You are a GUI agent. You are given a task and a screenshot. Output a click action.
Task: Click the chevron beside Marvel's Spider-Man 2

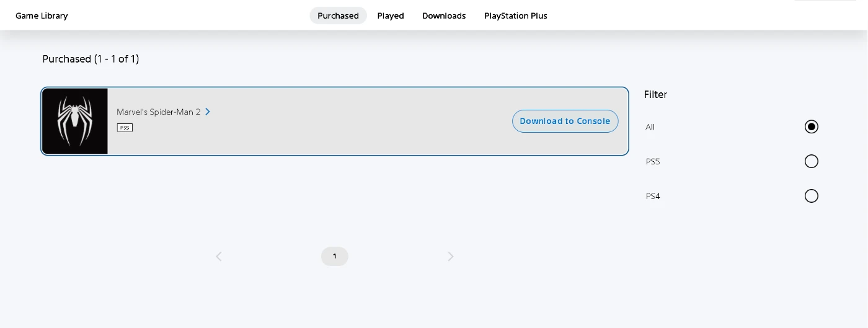pyautogui.click(x=208, y=112)
